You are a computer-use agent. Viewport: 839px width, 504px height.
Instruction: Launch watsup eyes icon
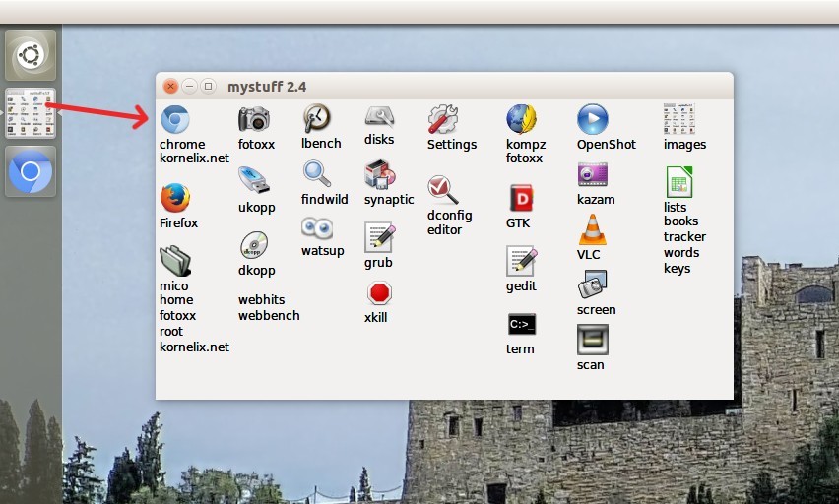point(317,228)
